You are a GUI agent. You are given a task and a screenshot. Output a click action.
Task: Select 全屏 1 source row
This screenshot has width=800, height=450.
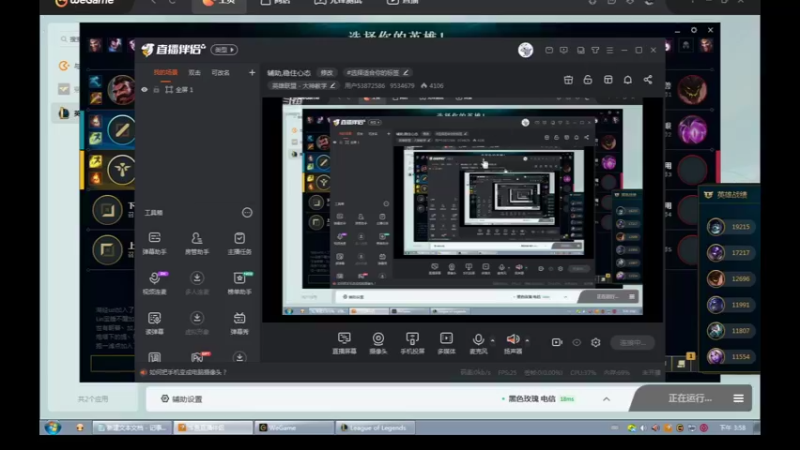[x=198, y=90]
